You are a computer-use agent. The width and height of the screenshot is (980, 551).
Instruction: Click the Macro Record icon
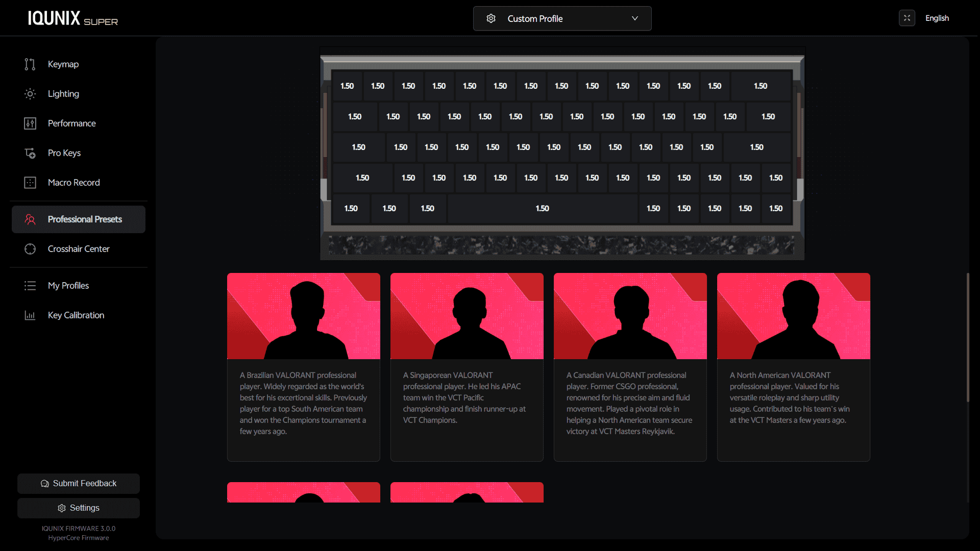(30, 183)
